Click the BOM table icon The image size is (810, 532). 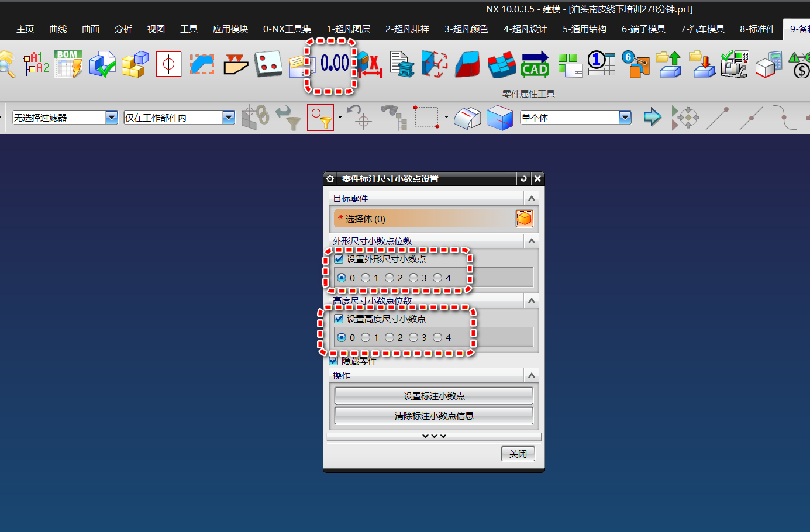[x=68, y=64]
